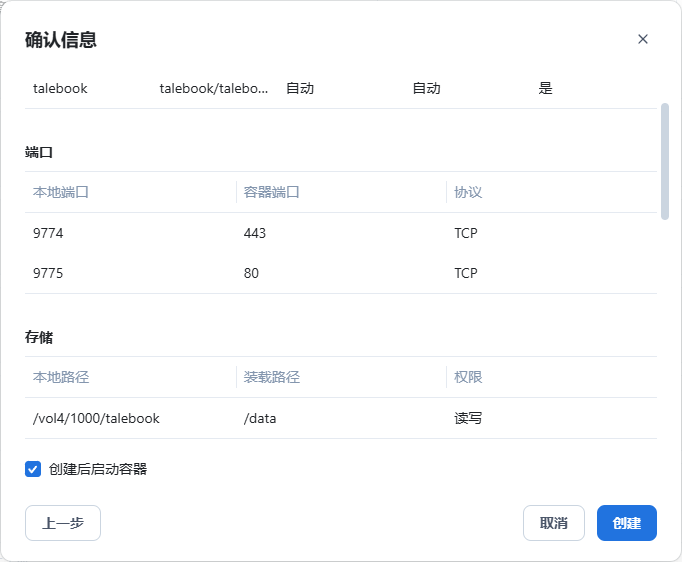Click the 协议 column header
The width and height of the screenshot is (682, 562).
pyautogui.click(x=468, y=192)
